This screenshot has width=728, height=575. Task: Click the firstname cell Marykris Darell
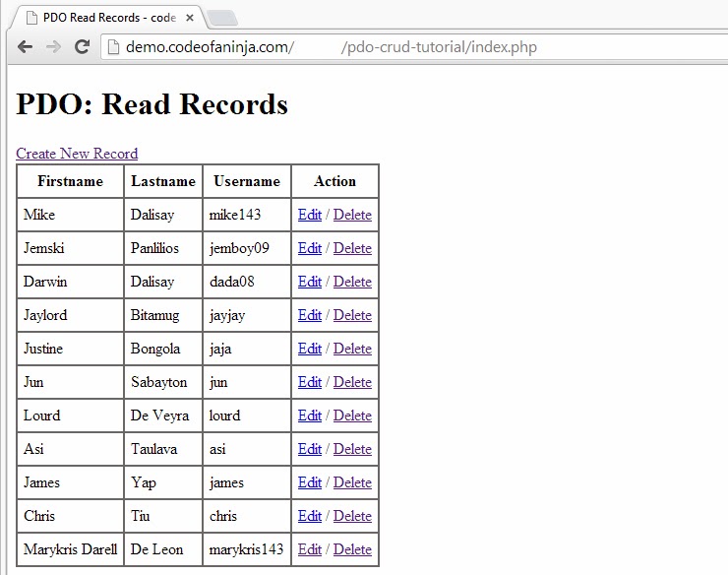(70, 549)
